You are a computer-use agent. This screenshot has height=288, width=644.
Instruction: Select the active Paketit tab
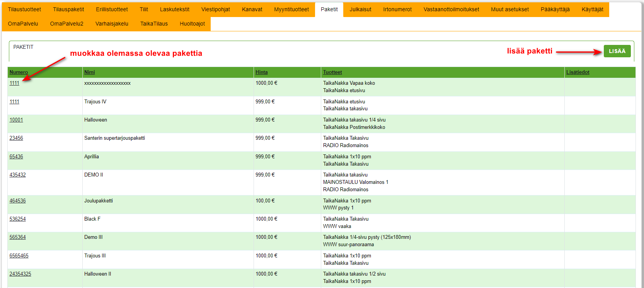point(329,9)
